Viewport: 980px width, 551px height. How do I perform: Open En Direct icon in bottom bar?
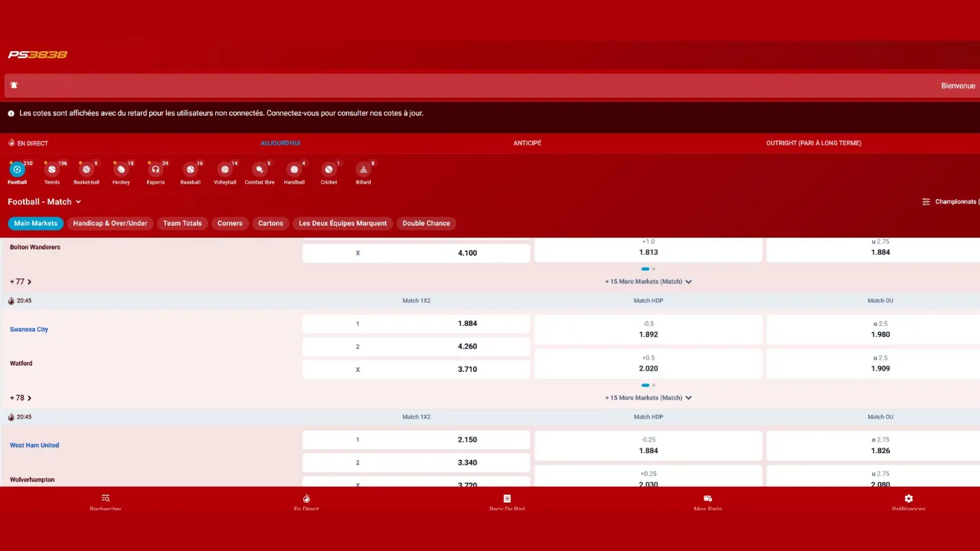click(306, 498)
